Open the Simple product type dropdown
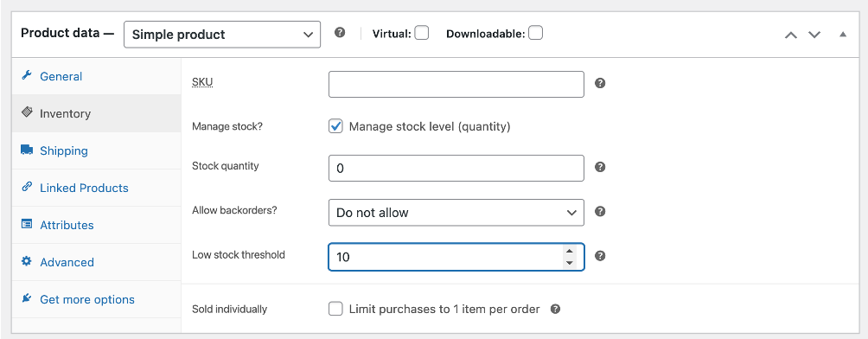 pos(222,35)
